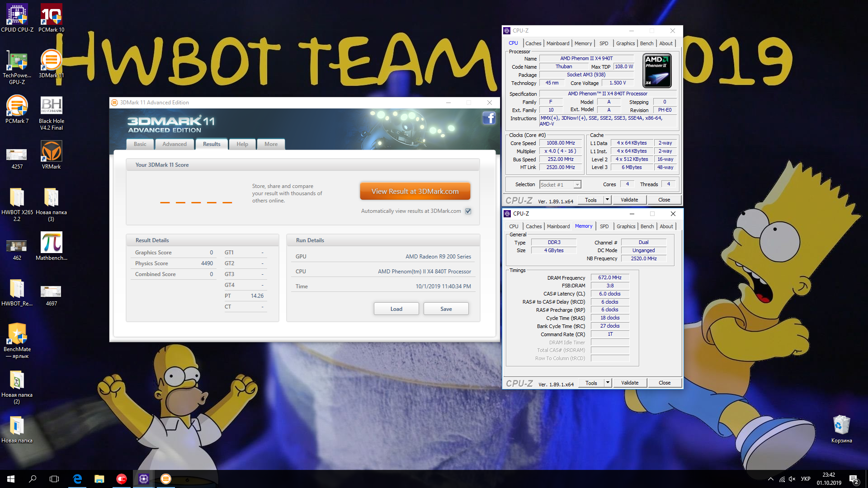Viewport: 868px width, 488px height.
Task: Click Validate in lower CPU-Z window
Action: point(630,383)
